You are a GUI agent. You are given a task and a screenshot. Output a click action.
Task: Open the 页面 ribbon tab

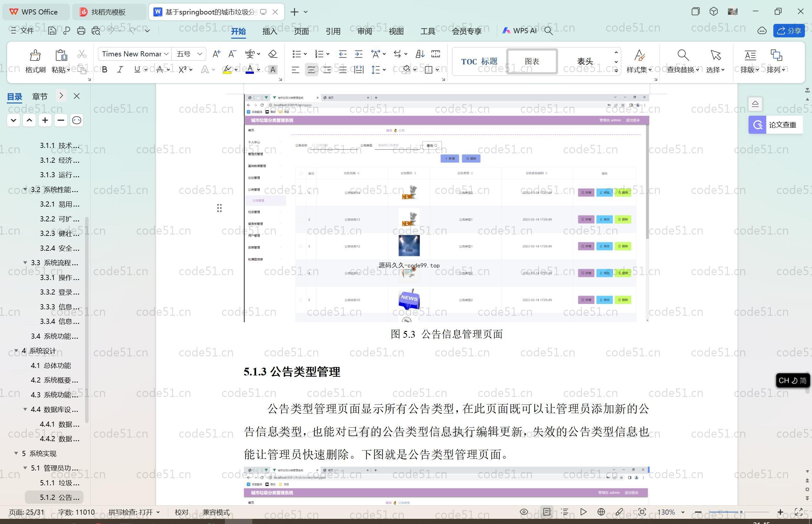pyautogui.click(x=301, y=31)
